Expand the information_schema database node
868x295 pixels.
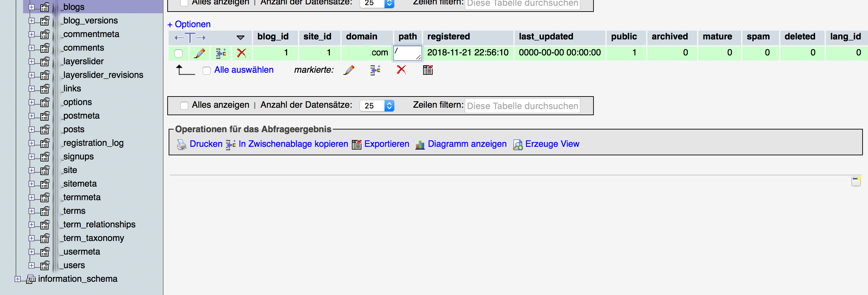point(18,279)
